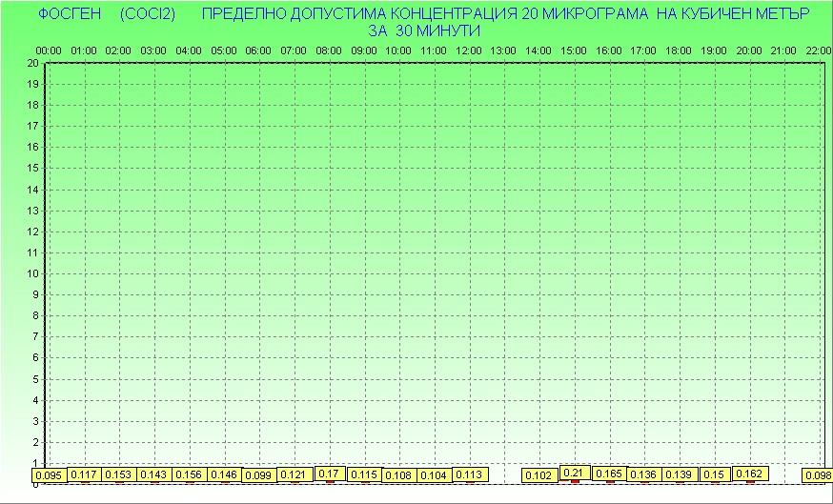Click the 0.095 data label at 00:00
The height and width of the screenshot is (504, 833).
(x=49, y=475)
